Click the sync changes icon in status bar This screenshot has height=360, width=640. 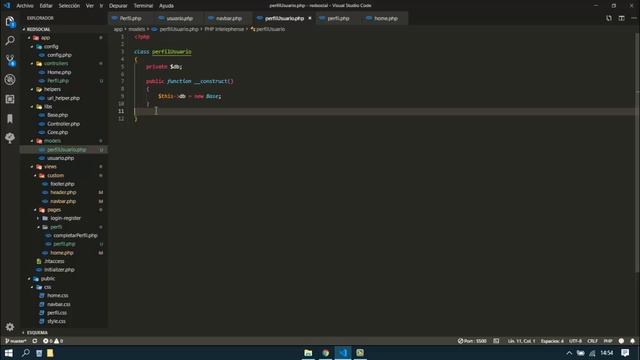tap(35, 341)
